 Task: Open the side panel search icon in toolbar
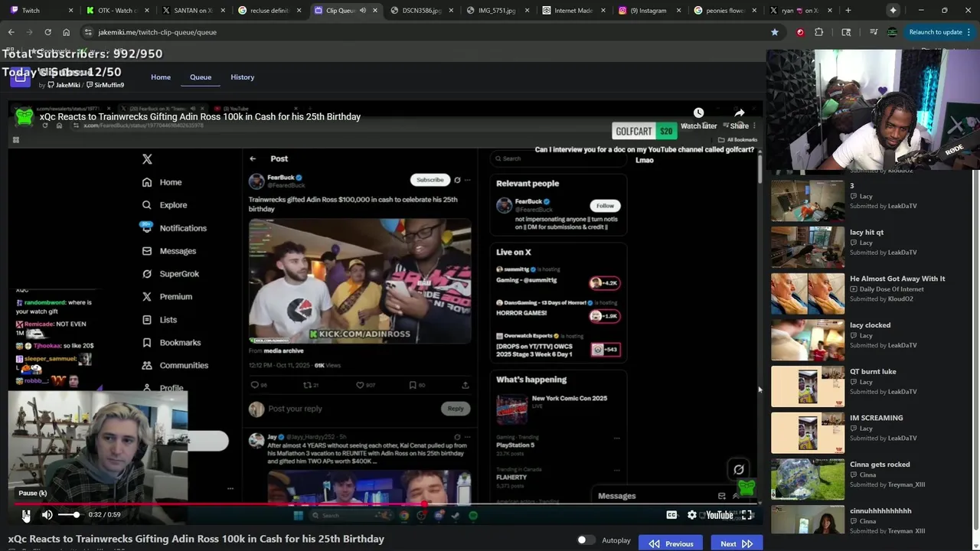[846, 32]
